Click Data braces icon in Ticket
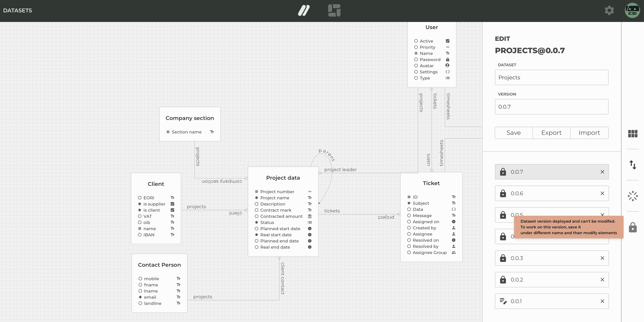 point(454,209)
